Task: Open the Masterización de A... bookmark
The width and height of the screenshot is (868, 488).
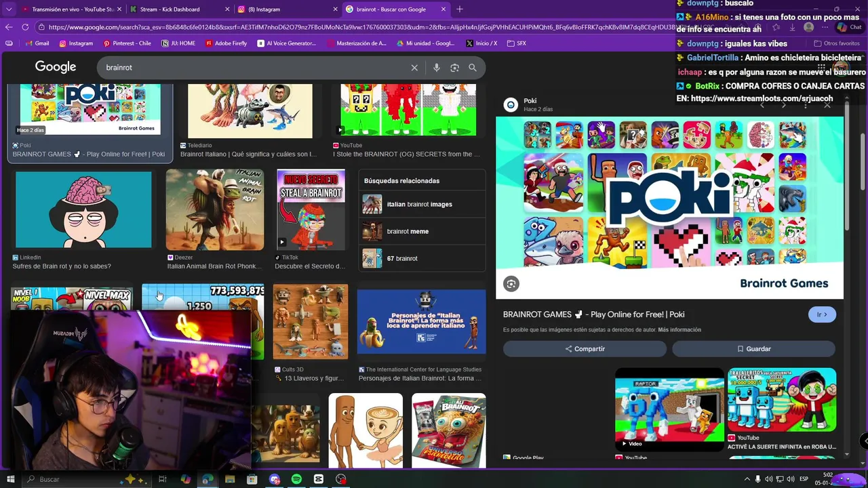Action: click(x=357, y=43)
